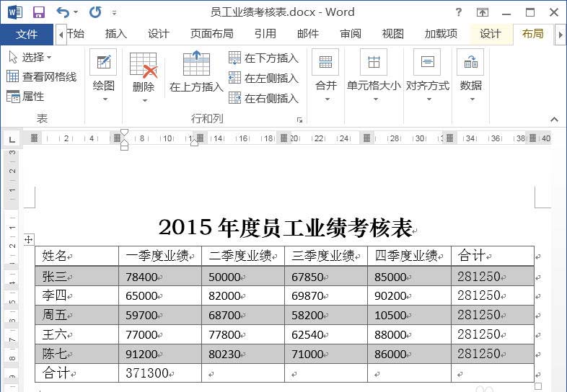
Task: Click the table move handle icon
Action: (29, 239)
